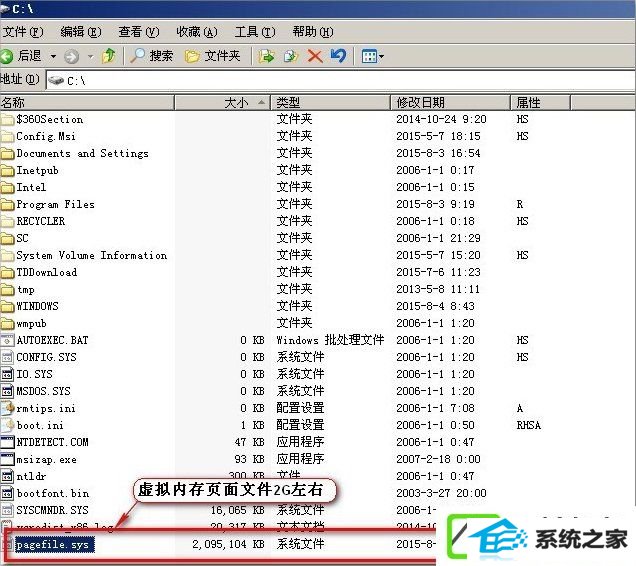Select the Intel folder icon
Screen dimensions: 636x566
(x=7, y=187)
